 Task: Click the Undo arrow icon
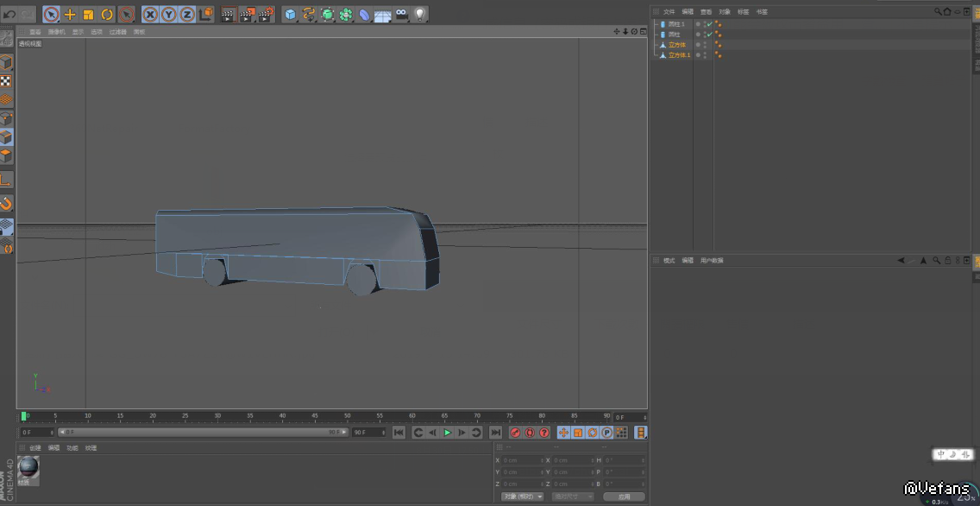[9, 14]
